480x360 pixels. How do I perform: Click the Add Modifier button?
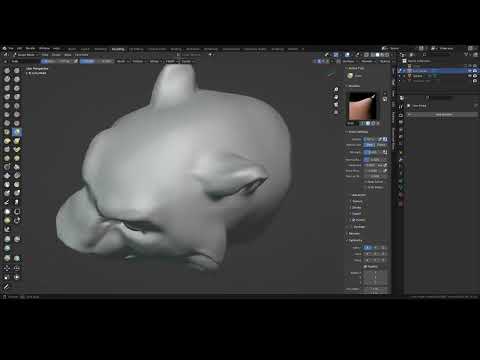(443, 114)
